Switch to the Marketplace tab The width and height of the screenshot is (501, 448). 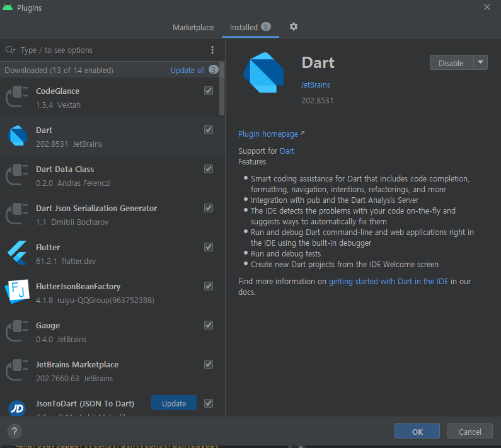click(193, 28)
